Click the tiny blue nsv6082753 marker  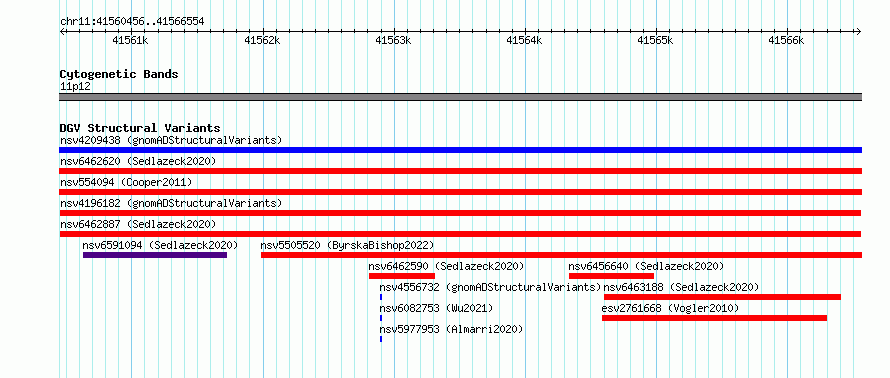click(x=381, y=318)
